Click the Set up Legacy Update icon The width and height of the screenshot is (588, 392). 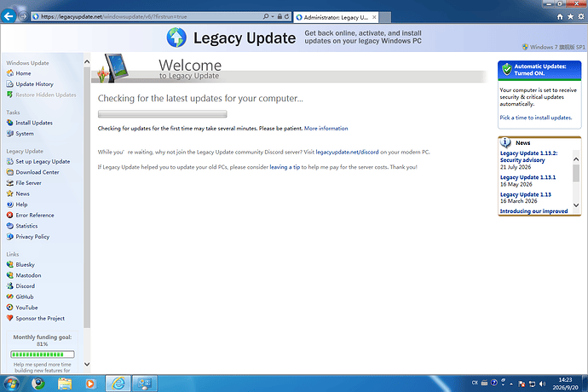[x=10, y=161]
